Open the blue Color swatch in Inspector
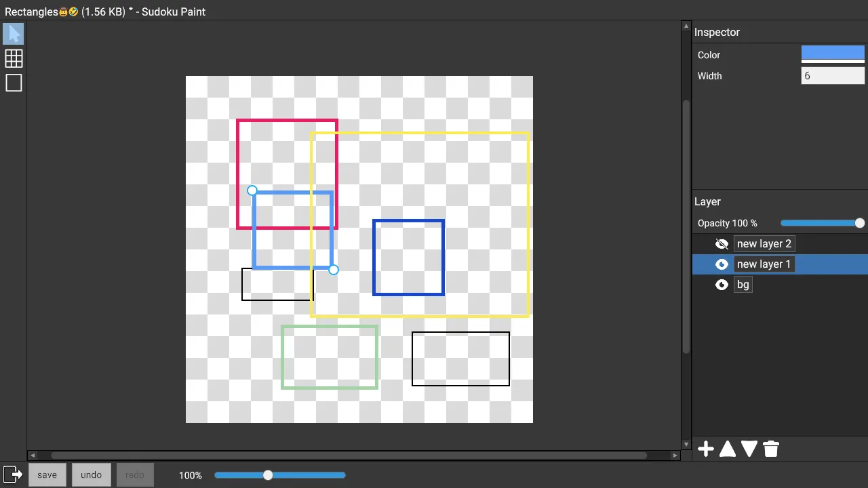Viewport: 868px width, 488px height. click(833, 53)
